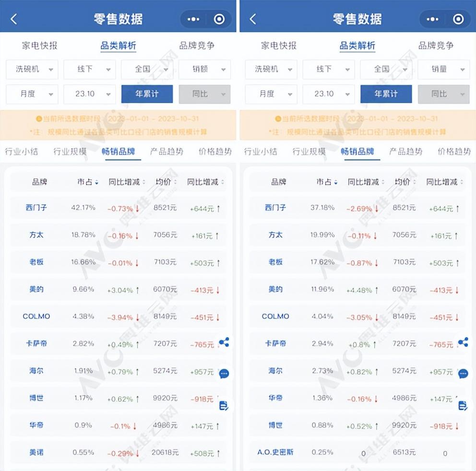
Task: Tap note edit icon in left panel
Action: [224, 405]
